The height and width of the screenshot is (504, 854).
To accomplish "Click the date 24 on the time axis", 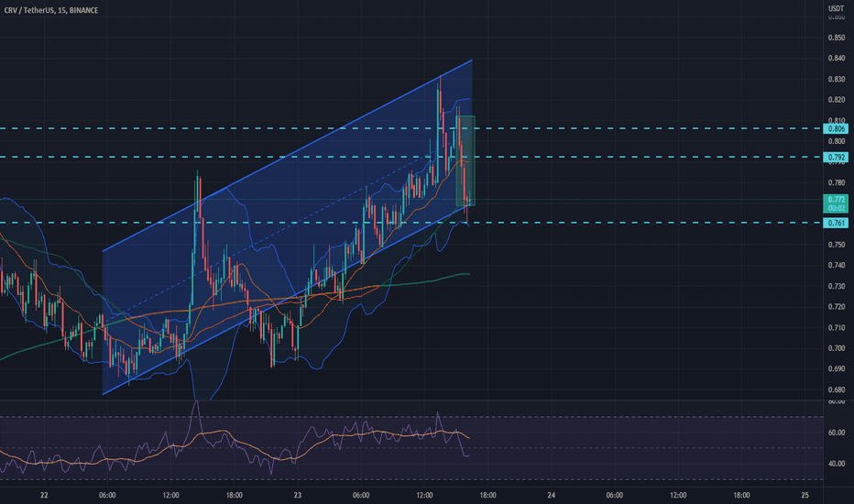I will tap(552, 495).
